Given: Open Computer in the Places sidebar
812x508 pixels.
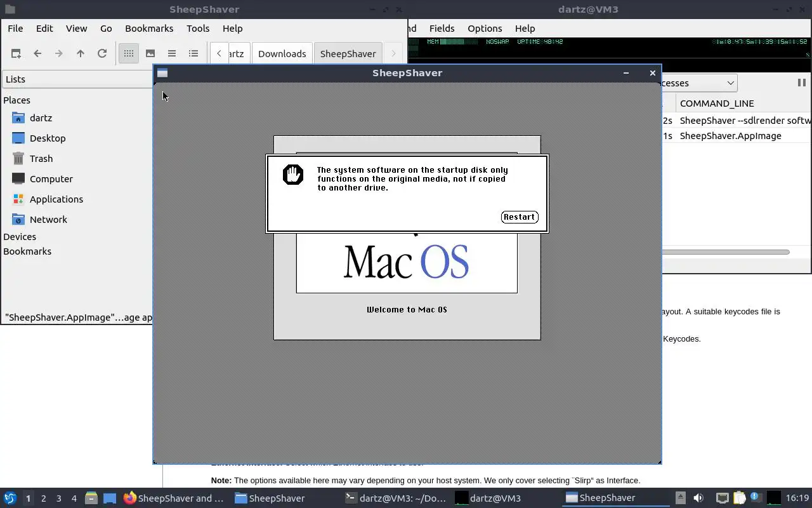Looking at the screenshot, I should tap(51, 179).
